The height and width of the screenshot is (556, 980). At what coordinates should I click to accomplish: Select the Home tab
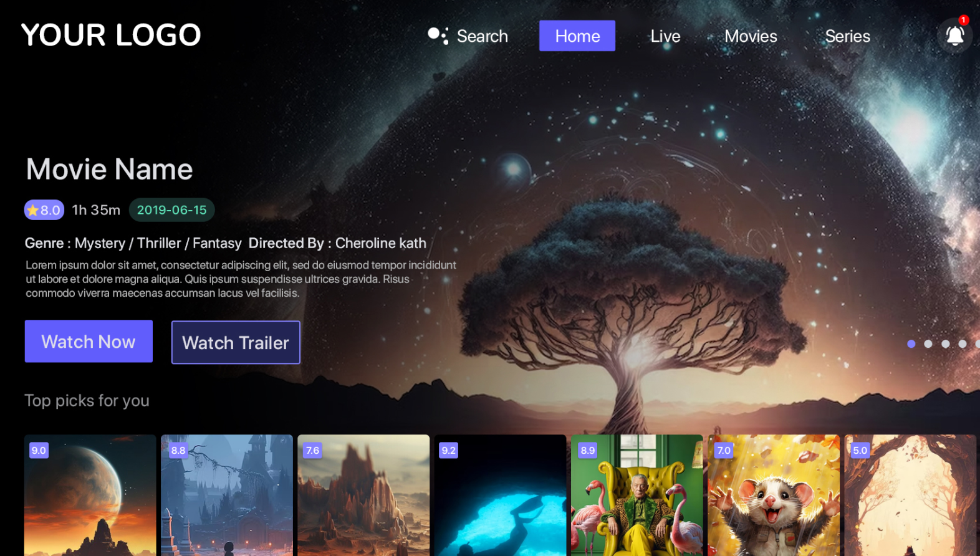(577, 36)
